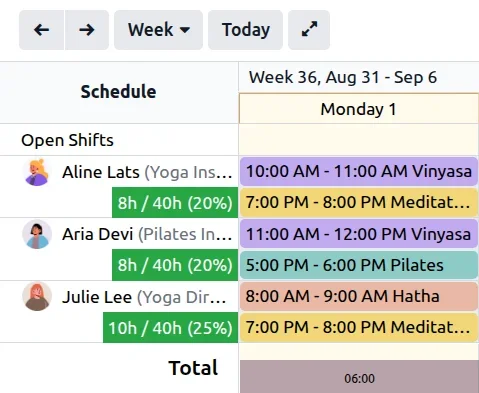Click the Open Shifts row label
The width and height of the screenshot is (479, 393).
[x=67, y=140]
